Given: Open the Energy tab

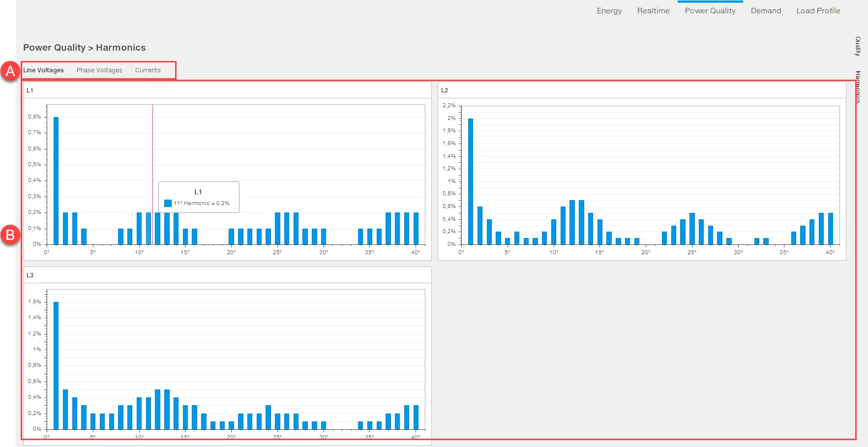Looking at the screenshot, I should pyautogui.click(x=609, y=11).
